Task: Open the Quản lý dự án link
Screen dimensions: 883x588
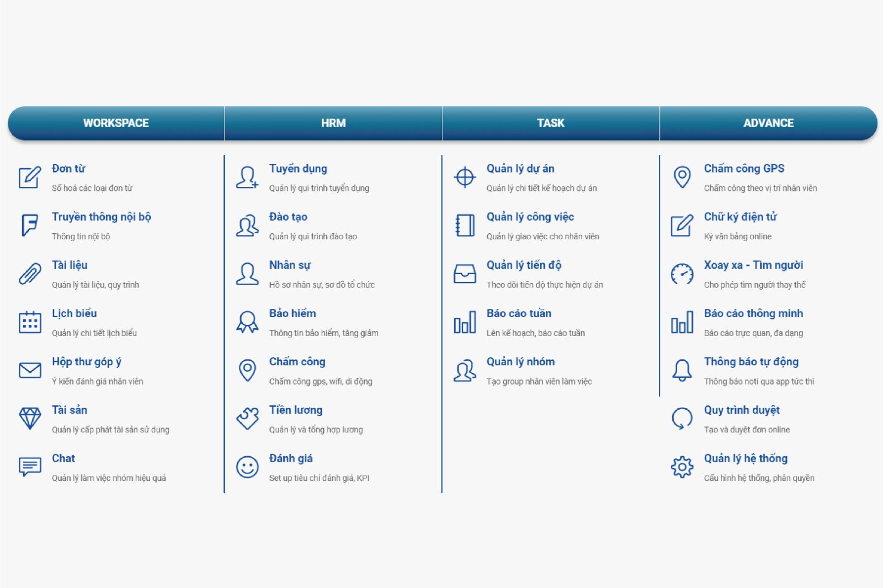Action: coord(520,169)
